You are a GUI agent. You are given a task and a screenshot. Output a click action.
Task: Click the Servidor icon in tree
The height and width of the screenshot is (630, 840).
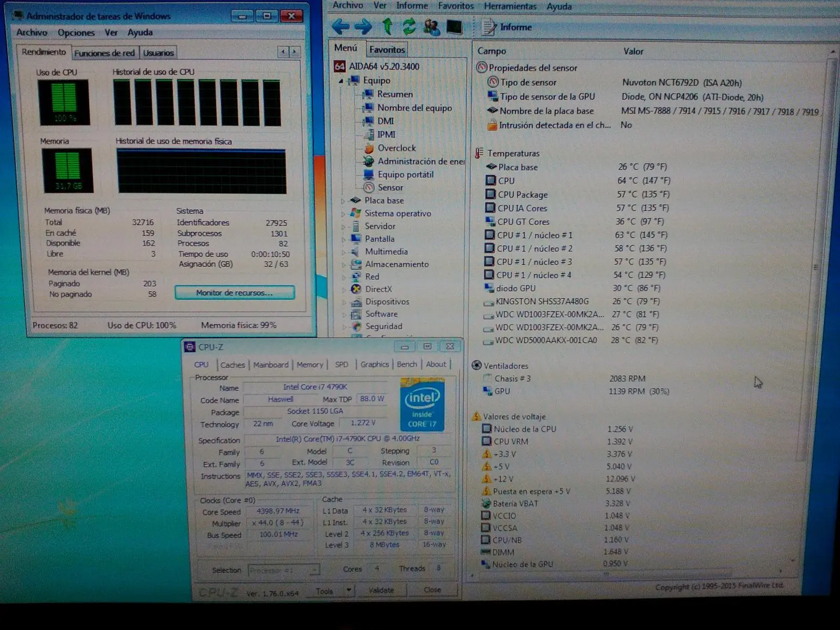pos(356,226)
